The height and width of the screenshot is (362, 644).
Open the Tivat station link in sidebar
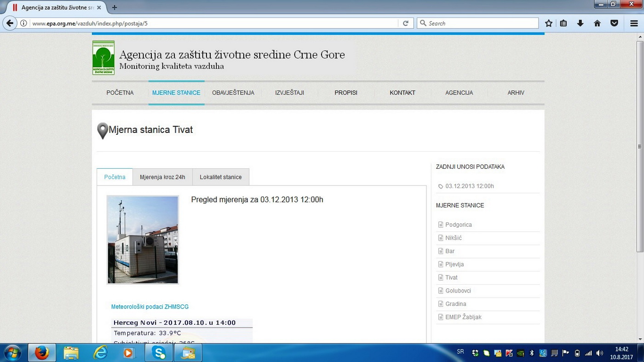tap(451, 278)
